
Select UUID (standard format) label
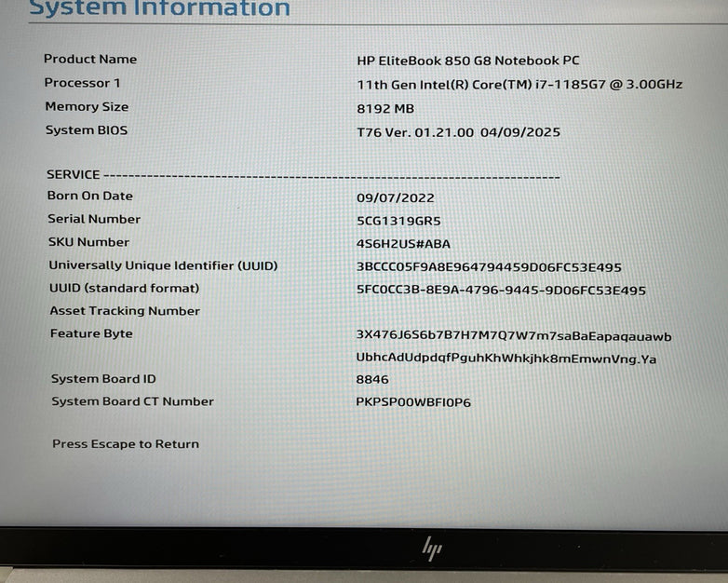pyautogui.click(x=125, y=288)
